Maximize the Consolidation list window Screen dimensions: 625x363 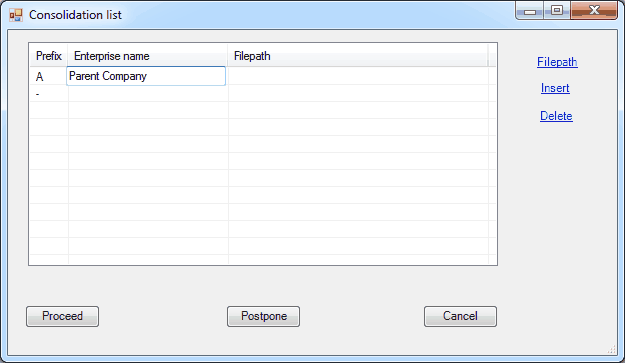click(x=557, y=11)
